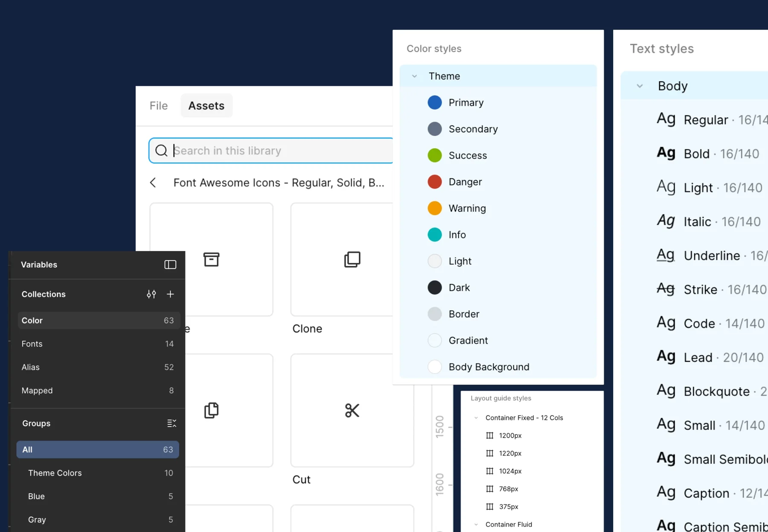This screenshot has height=532, width=768.
Task: Expand the Container Fluid group
Action: [x=476, y=524]
